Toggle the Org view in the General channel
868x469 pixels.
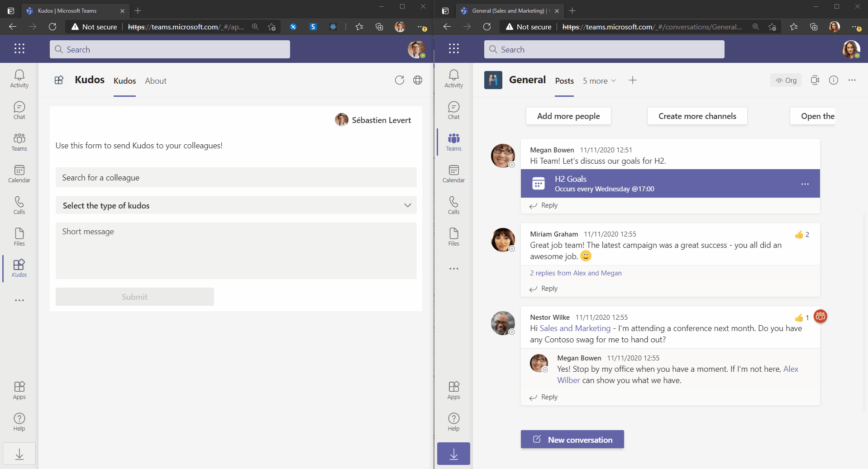(x=786, y=80)
